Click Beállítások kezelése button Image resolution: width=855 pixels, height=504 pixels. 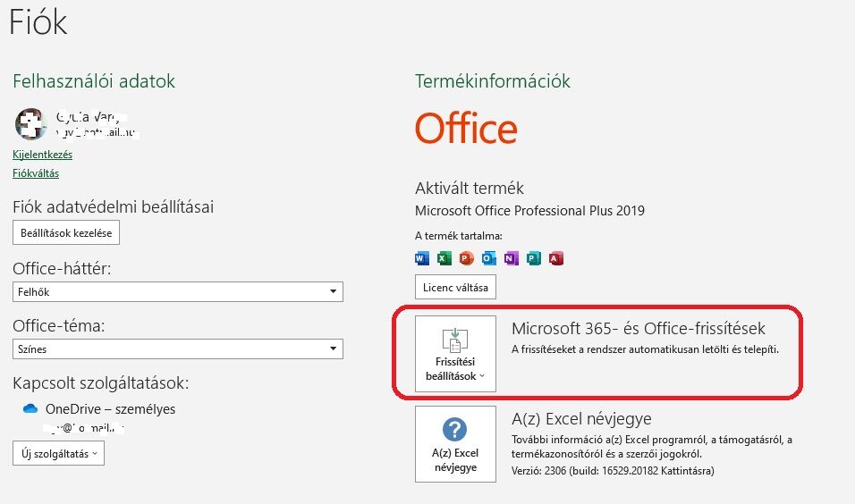tap(66, 232)
